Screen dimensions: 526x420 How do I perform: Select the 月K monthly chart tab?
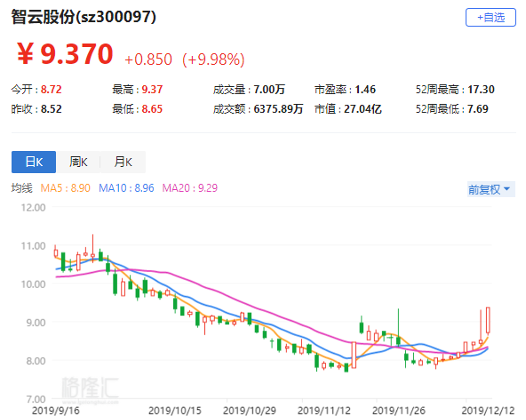123,162
